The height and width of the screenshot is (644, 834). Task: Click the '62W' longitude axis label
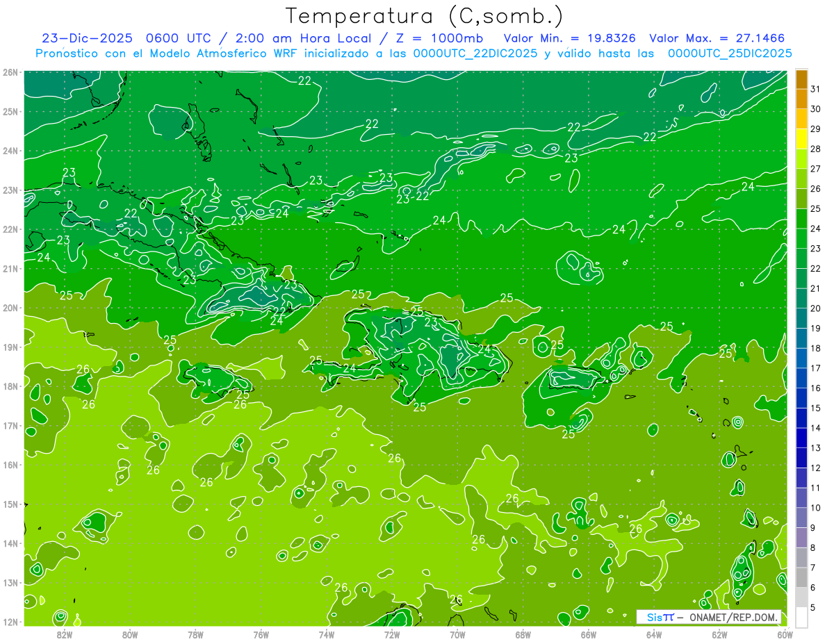coord(719,634)
